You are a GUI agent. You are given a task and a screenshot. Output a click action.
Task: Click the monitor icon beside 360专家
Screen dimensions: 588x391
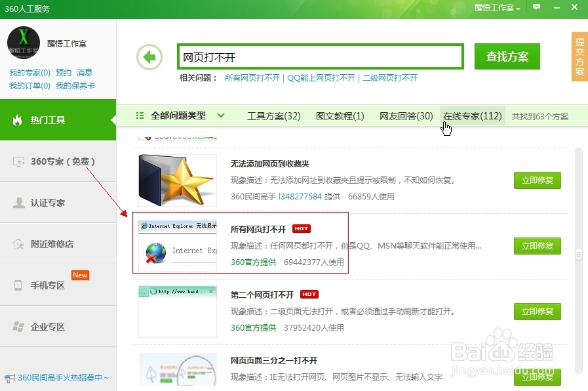coord(18,162)
